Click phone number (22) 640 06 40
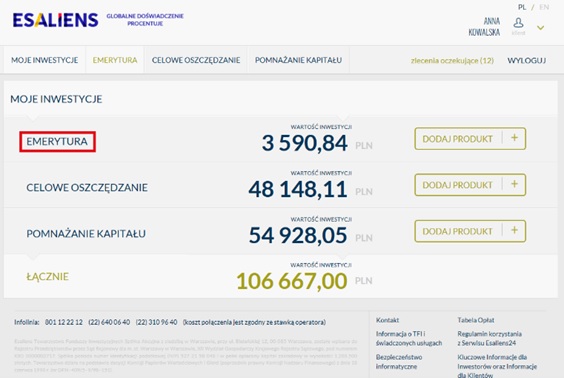Image resolution: width=564 pixels, height=378 pixels. tap(109, 322)
